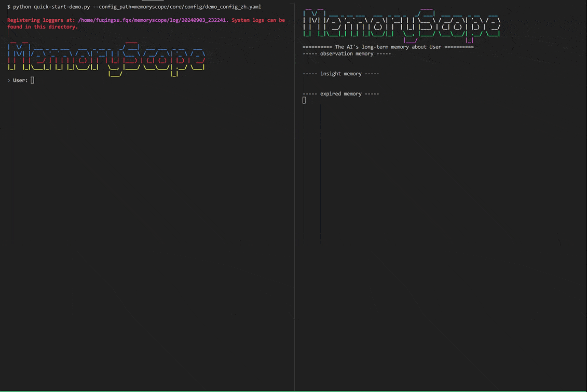This screenshot has width=587, height=392.
Task: Click the 'insight memory' section header
Action: tap(340, 74)
